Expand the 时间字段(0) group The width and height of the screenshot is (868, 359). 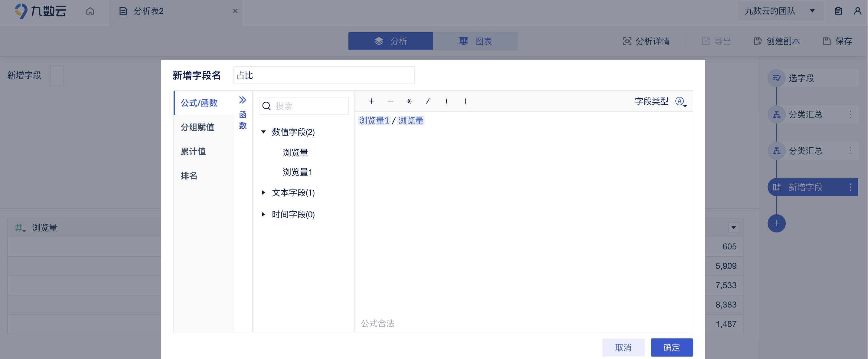(263, 214)
